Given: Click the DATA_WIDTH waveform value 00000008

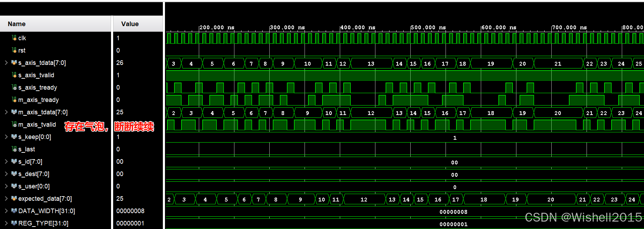Looking at the screenshot, I should [x=454, y=212].
